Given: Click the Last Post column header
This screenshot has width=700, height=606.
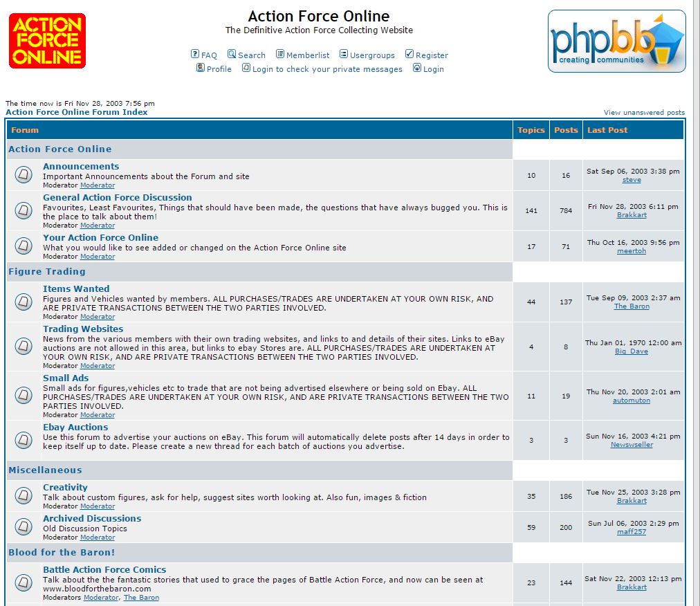Looking at the screenshot, I should click(x=633, y=130).
